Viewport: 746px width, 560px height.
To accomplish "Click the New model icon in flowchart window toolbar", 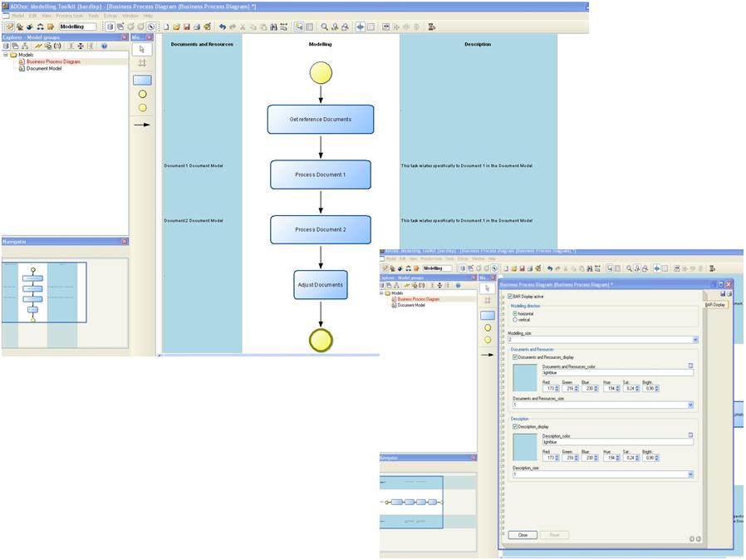I will tap(166, 27).
